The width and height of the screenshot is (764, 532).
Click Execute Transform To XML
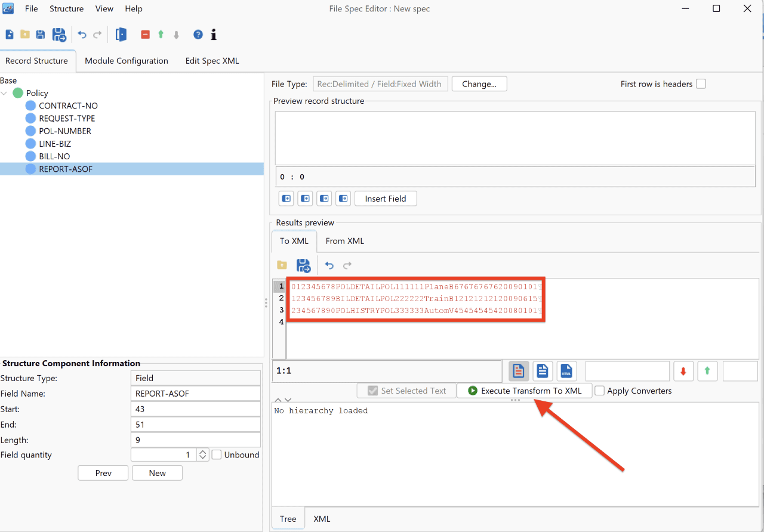click(524, 391)
